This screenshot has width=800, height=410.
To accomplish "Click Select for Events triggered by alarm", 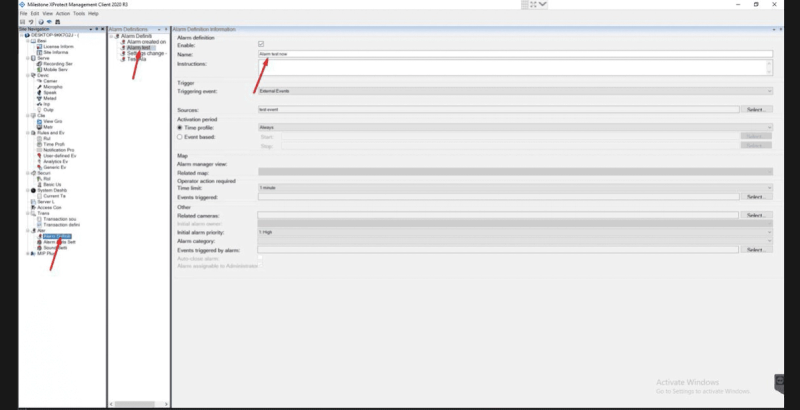I will (757, 250).
